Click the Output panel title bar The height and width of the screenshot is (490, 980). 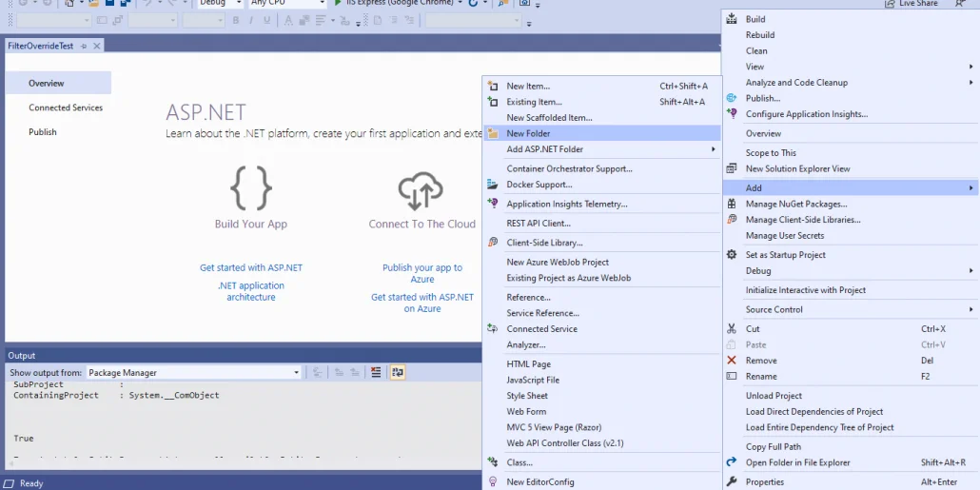[x=244, y=356]
